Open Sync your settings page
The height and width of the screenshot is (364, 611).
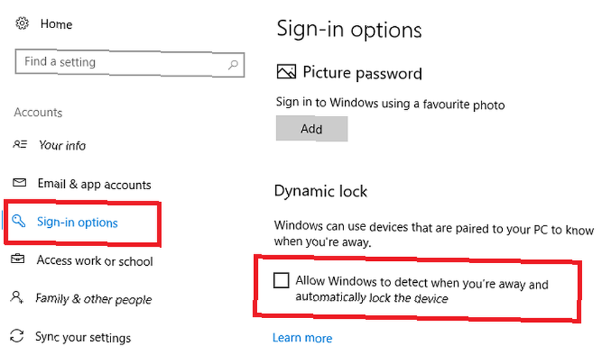pos(83,337)
